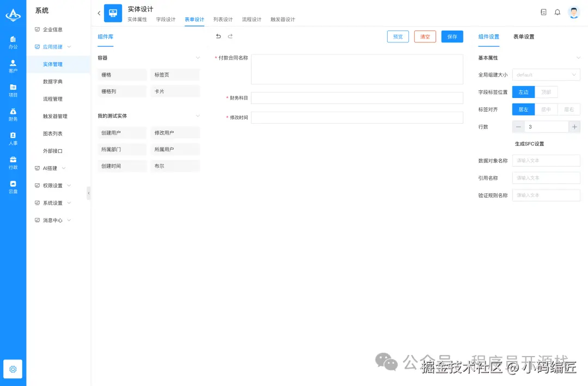Open the 全局组建大小 default dropdown
The width and height of the screenshot is (588, 386).
(x=546, y=75)
